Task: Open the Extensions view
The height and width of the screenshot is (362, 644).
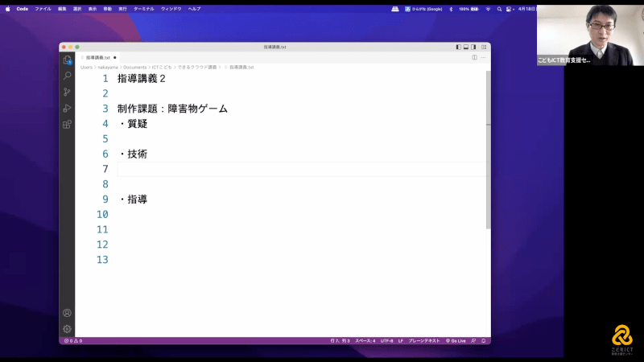Action: click(67, 125)
